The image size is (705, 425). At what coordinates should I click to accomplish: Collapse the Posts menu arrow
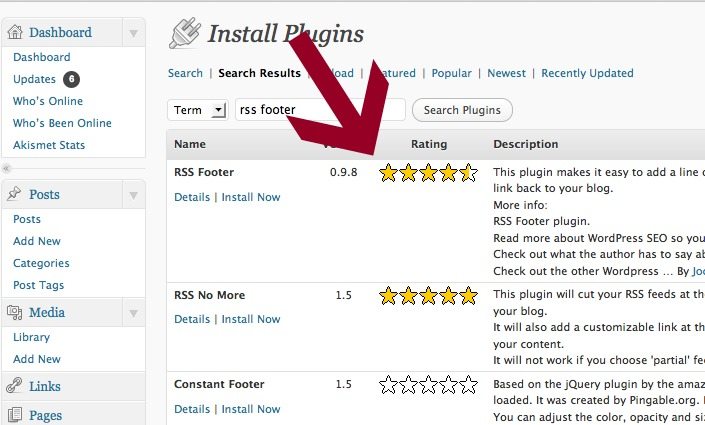click(134, 195)
